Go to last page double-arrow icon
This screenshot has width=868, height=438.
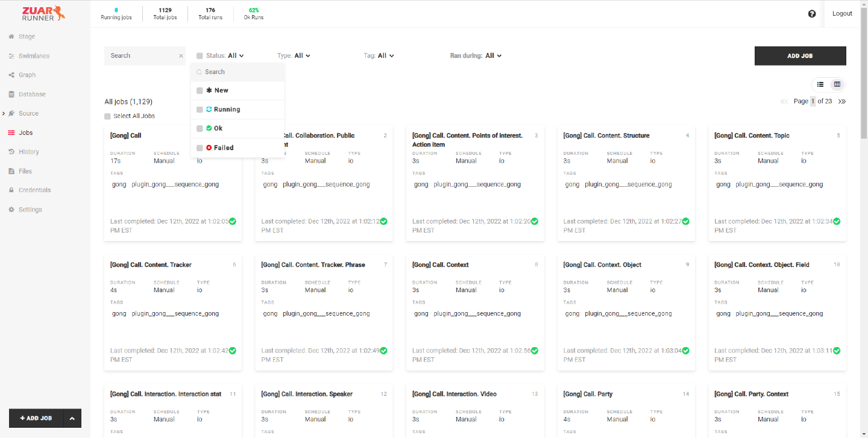click(842, 101)
